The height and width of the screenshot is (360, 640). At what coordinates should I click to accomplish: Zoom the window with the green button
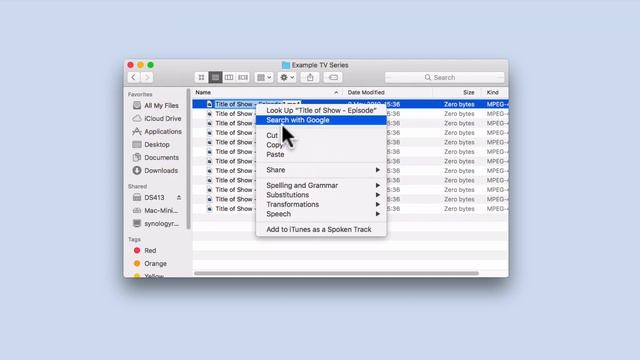tap(151, 65)
